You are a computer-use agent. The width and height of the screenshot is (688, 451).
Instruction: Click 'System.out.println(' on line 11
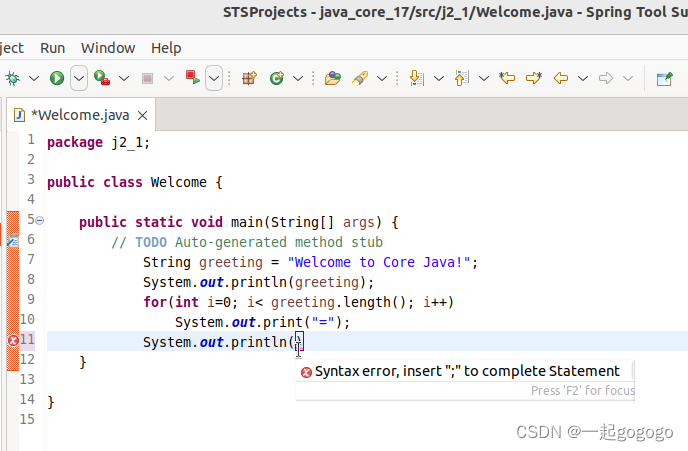tap(219, 342)
